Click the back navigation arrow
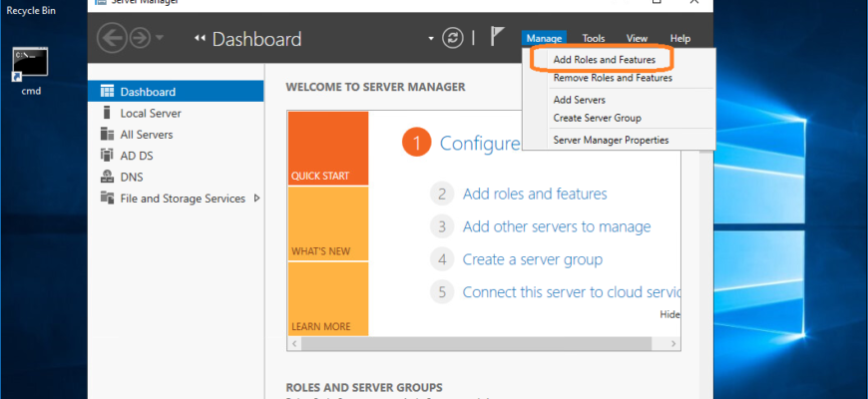The height and width of the screenshot is (399, 868). click(113, 38)
